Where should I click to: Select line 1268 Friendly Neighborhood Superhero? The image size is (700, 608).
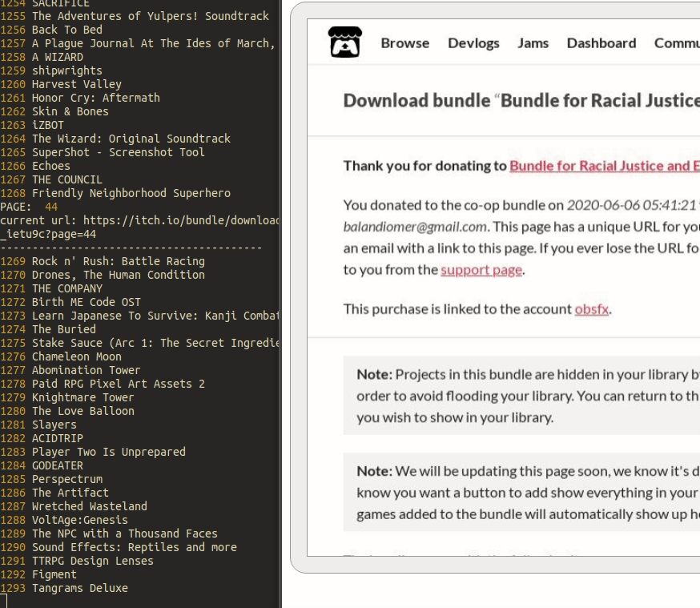click(115, 193)
